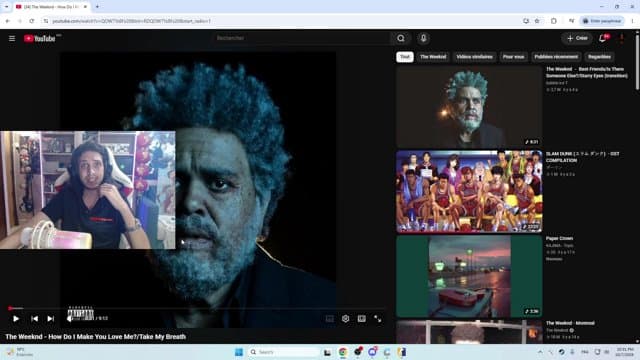
Task: Open SLAM DUNK OST COMPILATION title
Action: [582, 157]
